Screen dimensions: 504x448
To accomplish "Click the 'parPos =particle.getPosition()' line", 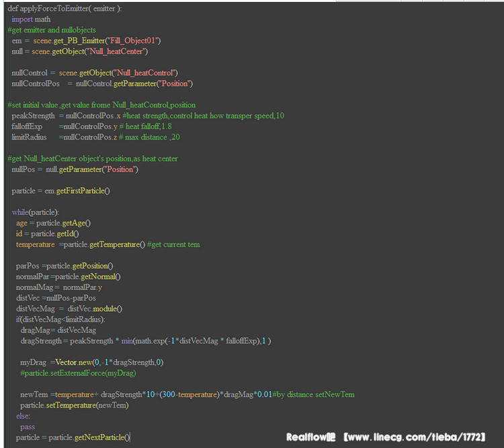I will pyautogui.click(x=65, y=266).
